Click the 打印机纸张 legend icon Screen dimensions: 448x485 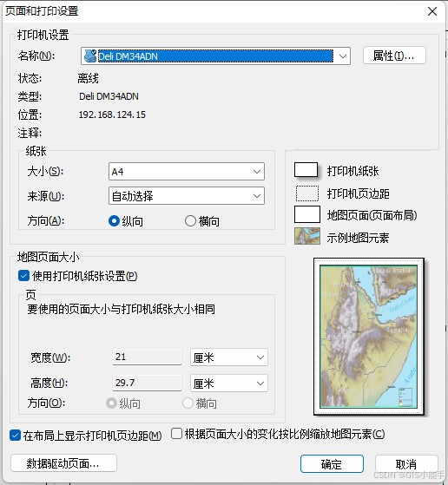[x=306, y=170]
